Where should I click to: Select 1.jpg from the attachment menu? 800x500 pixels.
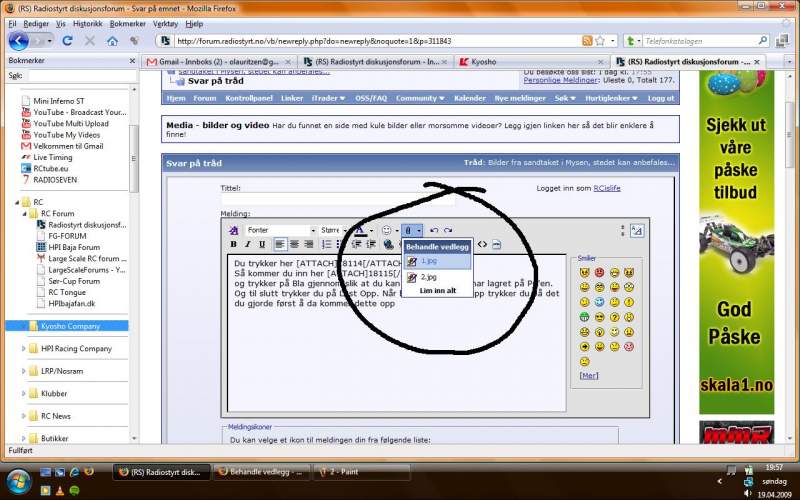click(x=429, y=260)
